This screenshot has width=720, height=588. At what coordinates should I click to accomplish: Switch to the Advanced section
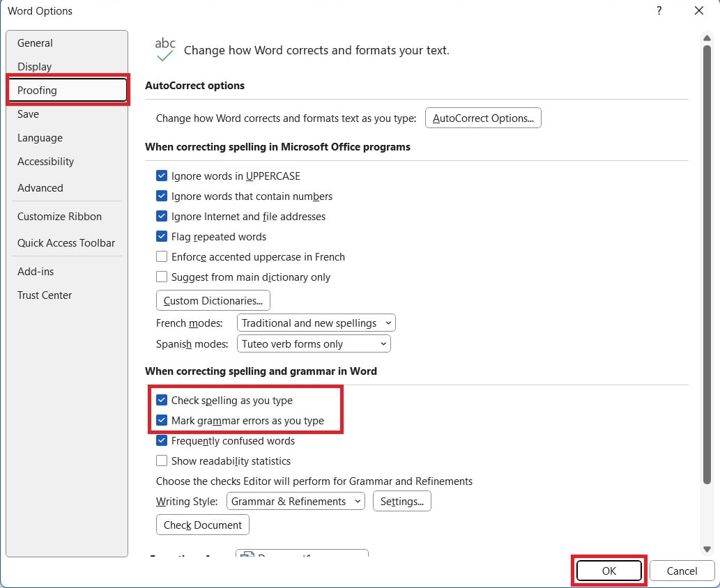(x=40, y=187)
